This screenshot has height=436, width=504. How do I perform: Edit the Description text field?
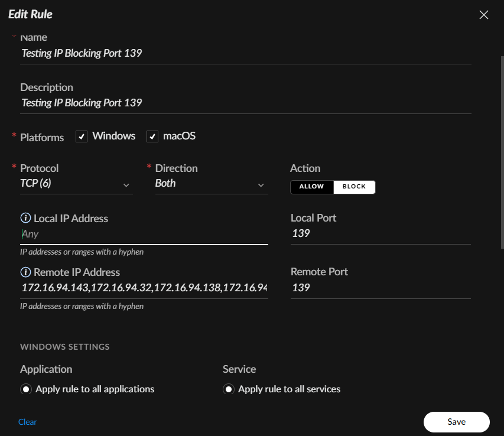pos(245,103)
